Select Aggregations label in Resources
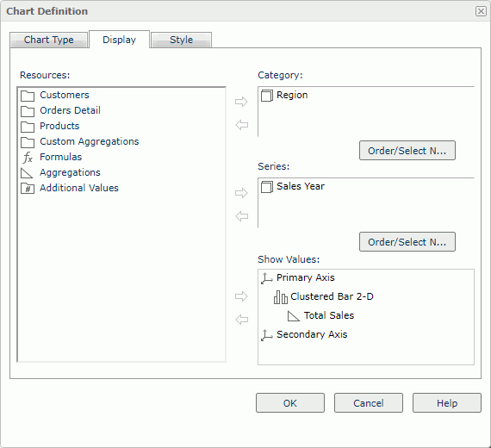The width and height of the screenshot is (491, 448). click(70, 172)
